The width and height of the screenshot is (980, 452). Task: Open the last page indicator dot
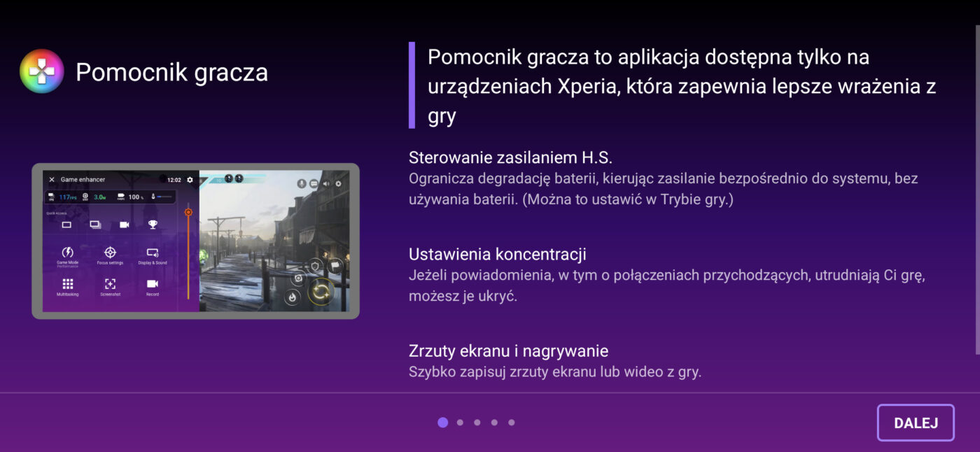(x=512, y=423)
